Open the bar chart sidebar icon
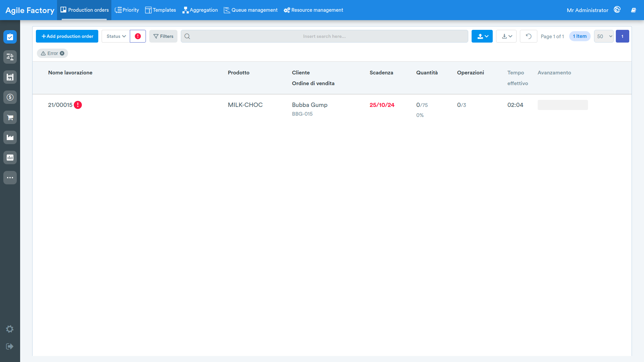Image resolution: width=644 pixels, height=362 pixels. tap(10, 158)
